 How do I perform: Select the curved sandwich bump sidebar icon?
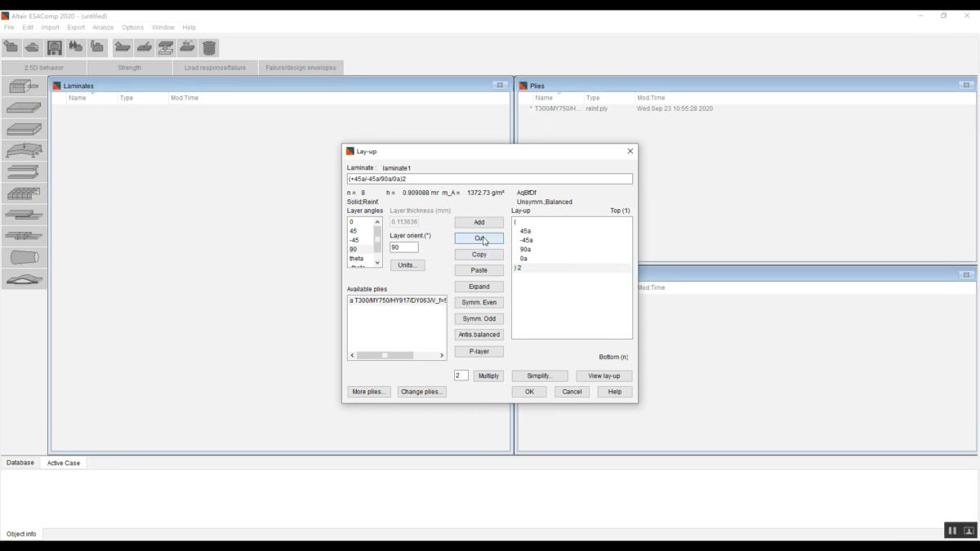pyautogui.click(x=24, y=279)
